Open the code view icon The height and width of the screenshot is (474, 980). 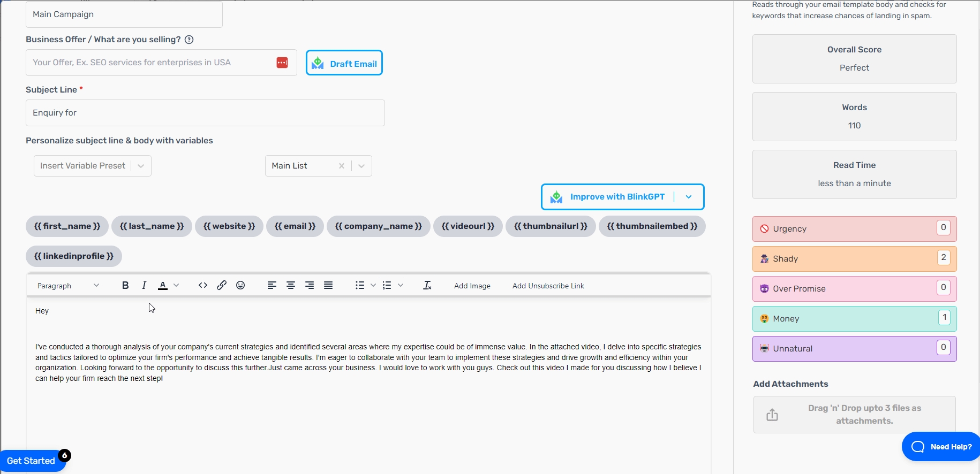pos(203,286)
